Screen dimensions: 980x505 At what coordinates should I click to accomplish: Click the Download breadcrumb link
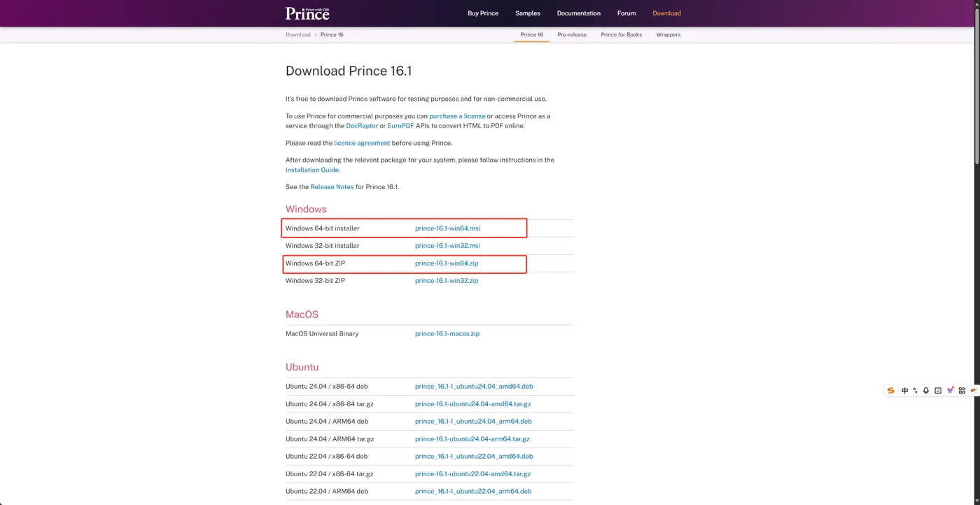(x=297, y=34)
